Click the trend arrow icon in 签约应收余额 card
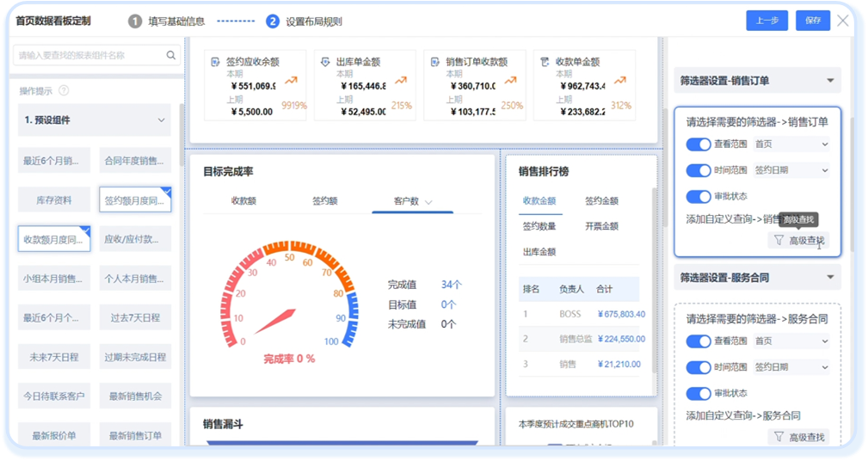This screenshot has height=461, width=868. pos(292,81)
